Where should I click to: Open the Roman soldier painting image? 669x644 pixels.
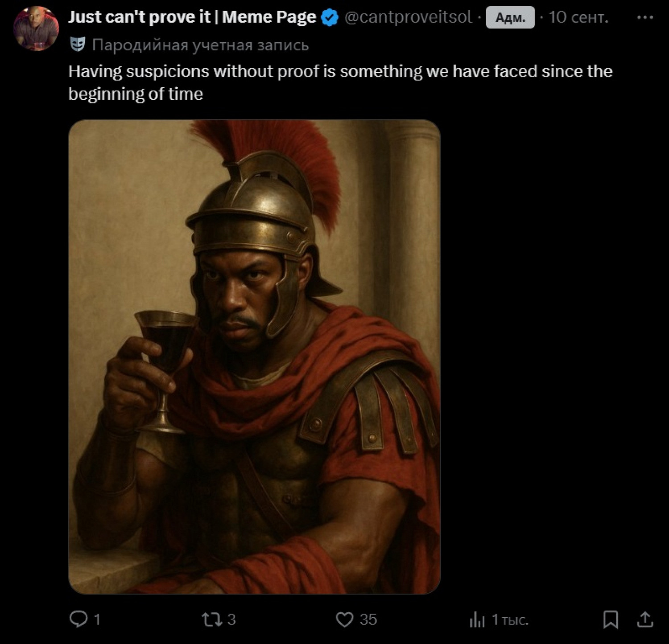coord(254,357)
